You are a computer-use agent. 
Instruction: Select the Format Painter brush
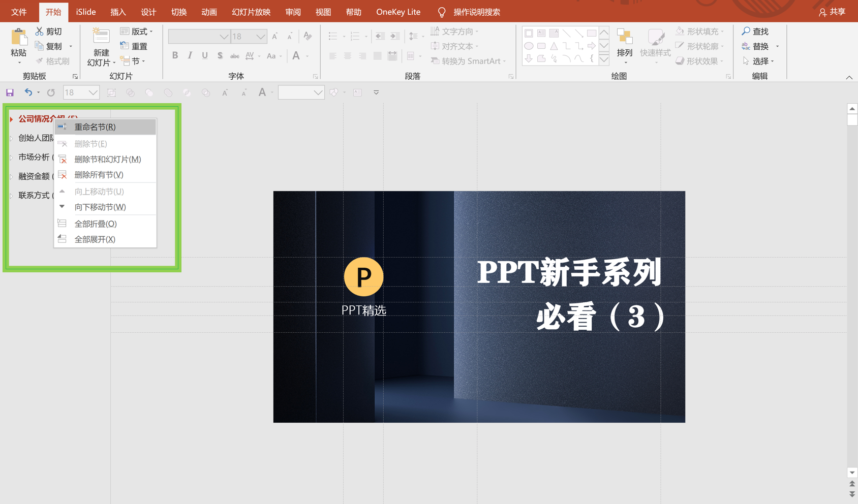(x=39, y=61)
